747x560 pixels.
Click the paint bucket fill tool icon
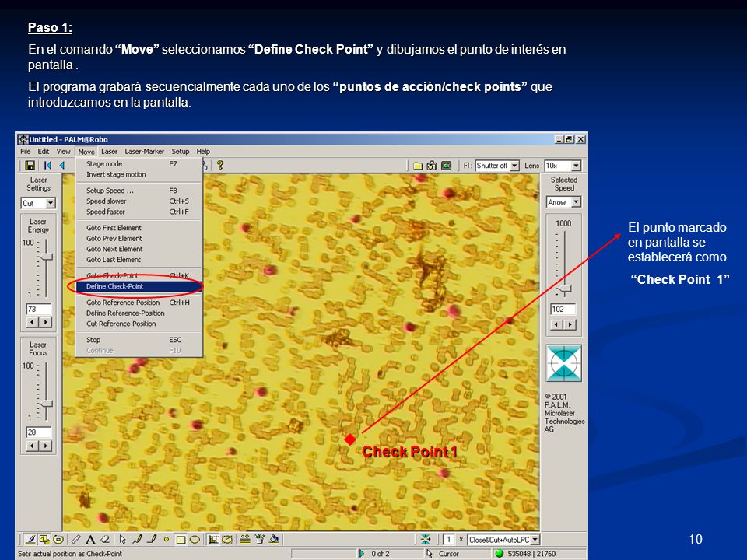(x=274, y=540)
